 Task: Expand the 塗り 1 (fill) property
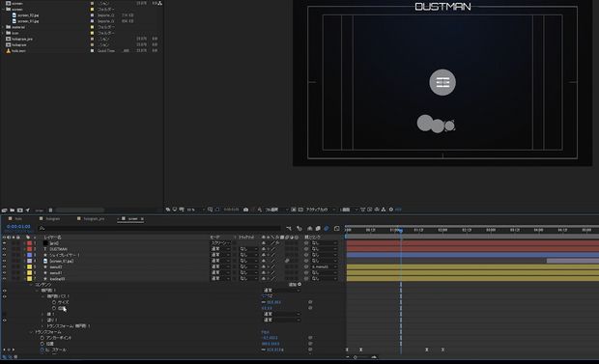click(x=43, y=321)
